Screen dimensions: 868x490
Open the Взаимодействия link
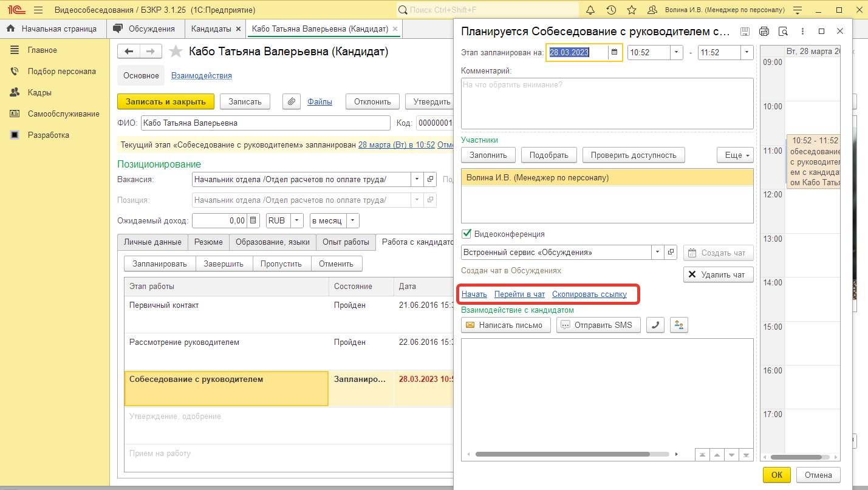(x=202, y=76)
